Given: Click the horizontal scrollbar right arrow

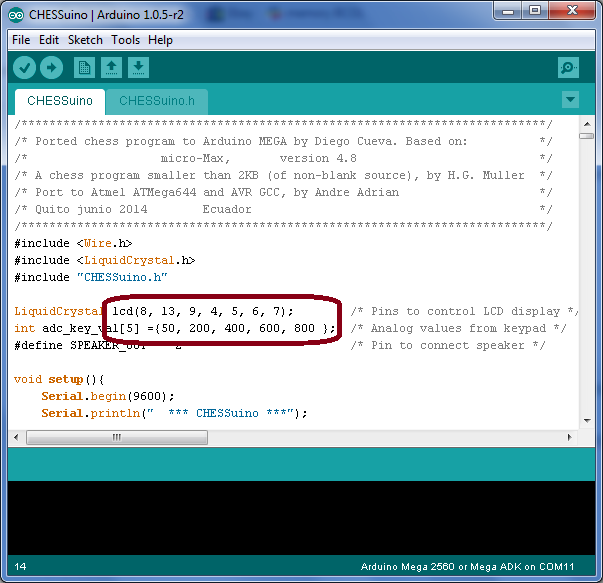Looking at the screenshot, I should click(x=570, y=437).
